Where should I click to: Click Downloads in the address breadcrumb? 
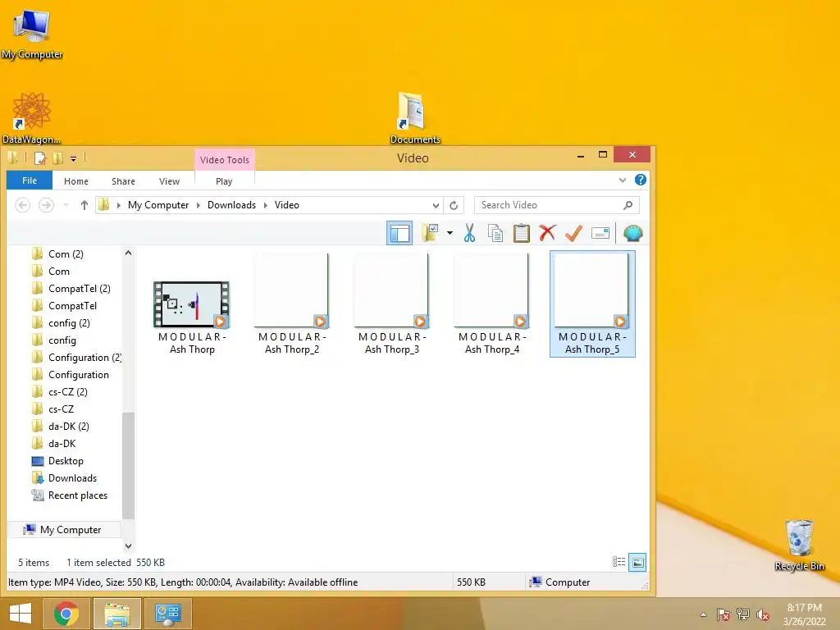click(231, 205)
